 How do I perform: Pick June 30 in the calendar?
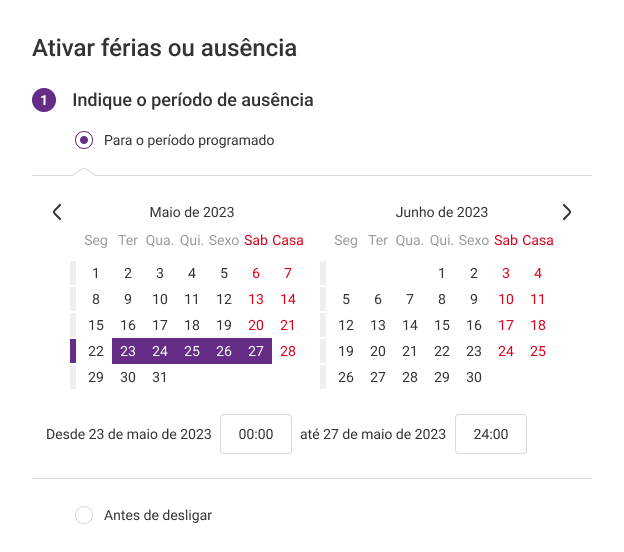(x=474, y=377)
